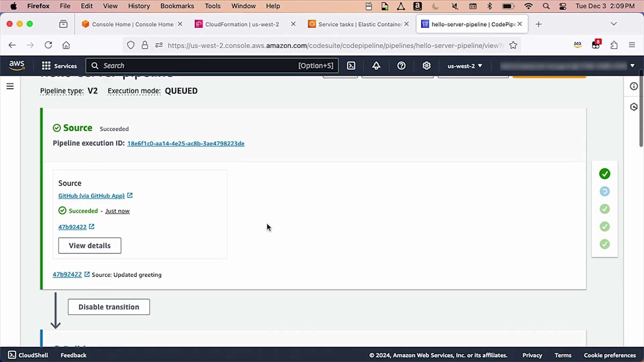Jump to the last stage status check

pos(605,244)
